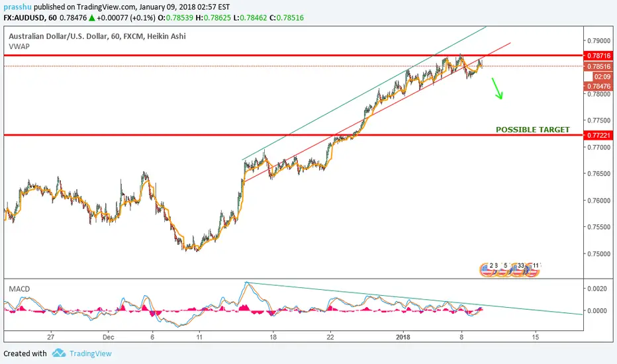Click the FX:AUDUSD symbol in header
The image size is (617, 364).
(x=24, y=18)
